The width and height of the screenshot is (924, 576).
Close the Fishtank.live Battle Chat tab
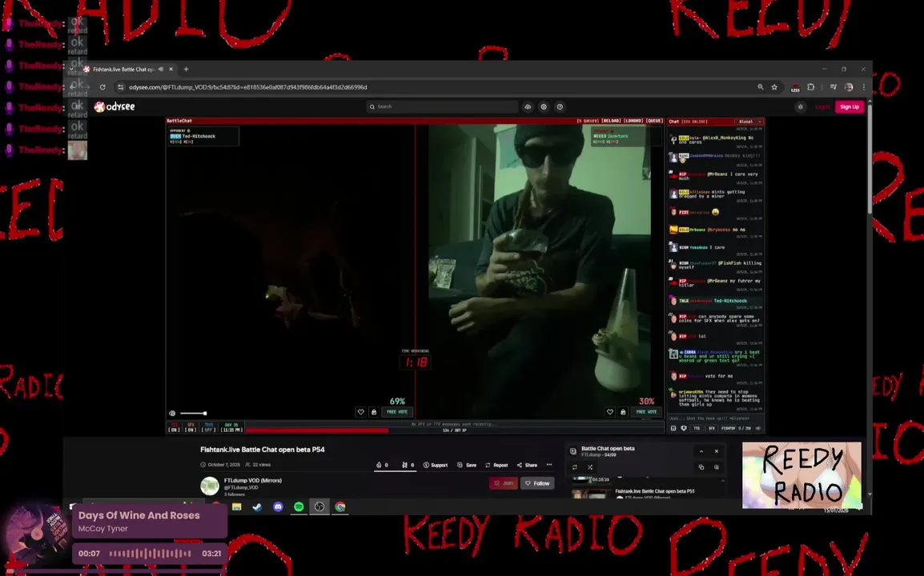(x=171, y=69)
